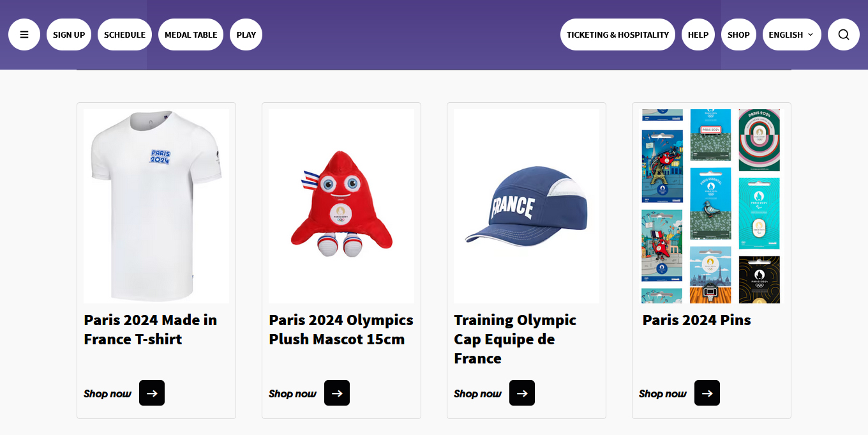Click arrow icon under Made in France T-shirt
Viewport: 868px width, 435px height.
click(152, 393)
